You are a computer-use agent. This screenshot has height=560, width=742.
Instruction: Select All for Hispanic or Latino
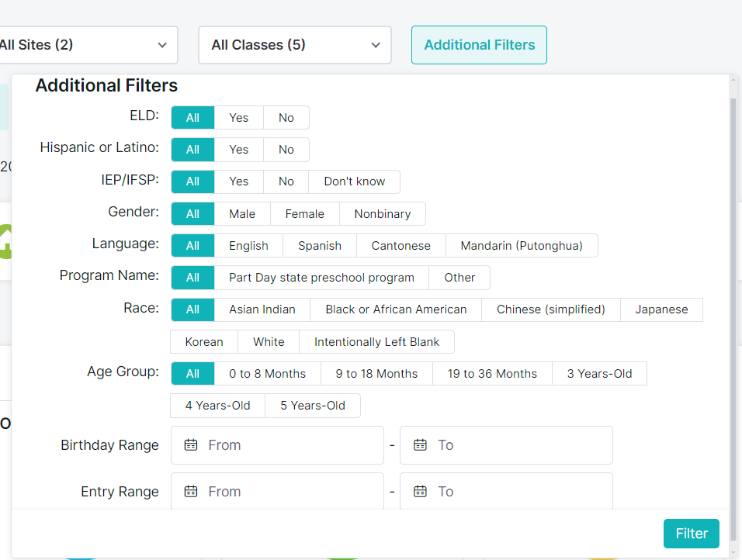[x=192, y=150]
